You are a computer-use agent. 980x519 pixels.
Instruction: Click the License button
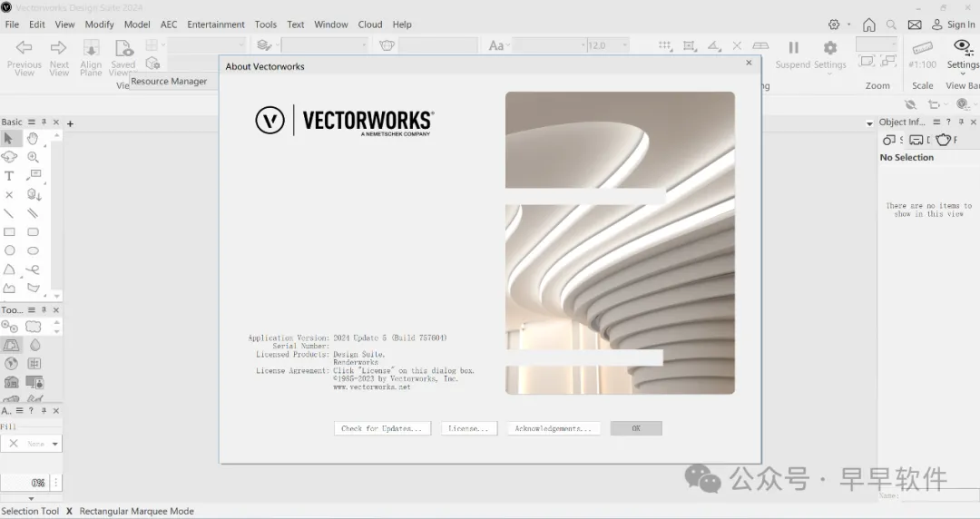pos(469,428)
